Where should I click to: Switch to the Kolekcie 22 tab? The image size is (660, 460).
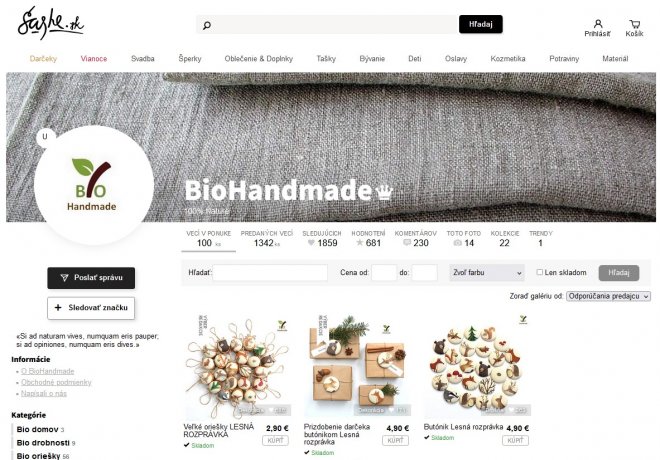click(x=505, y=239)
